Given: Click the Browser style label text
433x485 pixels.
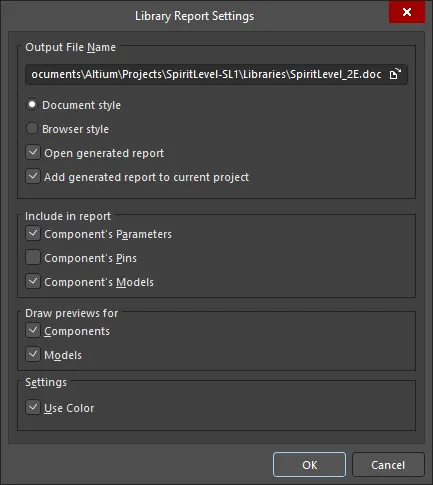Looking at the screenshot, I should (75, 129).
